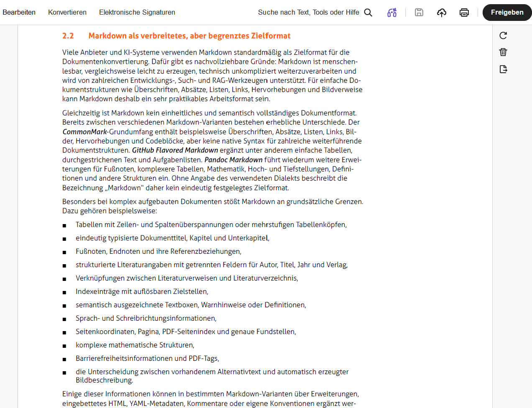Screen dimensions: 532x408
Task: Click the bullet 'komplexe mathematische Strukturen'
Action: [135, 345]
